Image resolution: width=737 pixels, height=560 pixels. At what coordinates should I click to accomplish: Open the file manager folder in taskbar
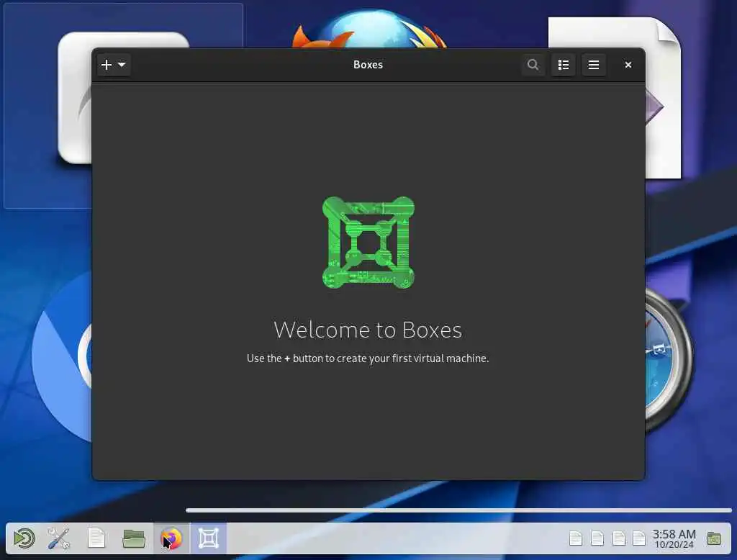pos(134,539)
